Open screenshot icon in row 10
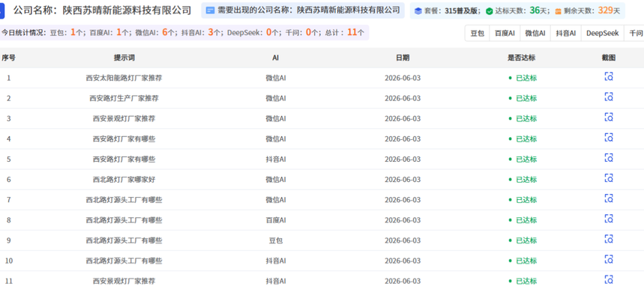 pyautogui.click(x=609, y=260)
